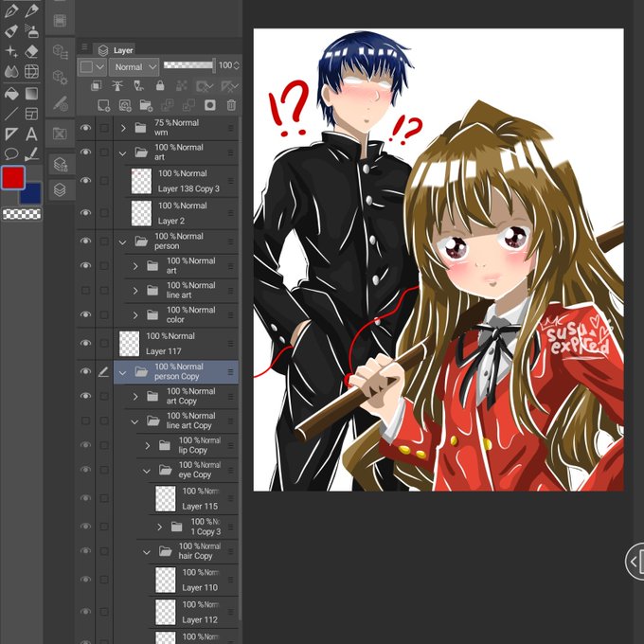Select Layer 115 thumbnail

tap(166, 498)
